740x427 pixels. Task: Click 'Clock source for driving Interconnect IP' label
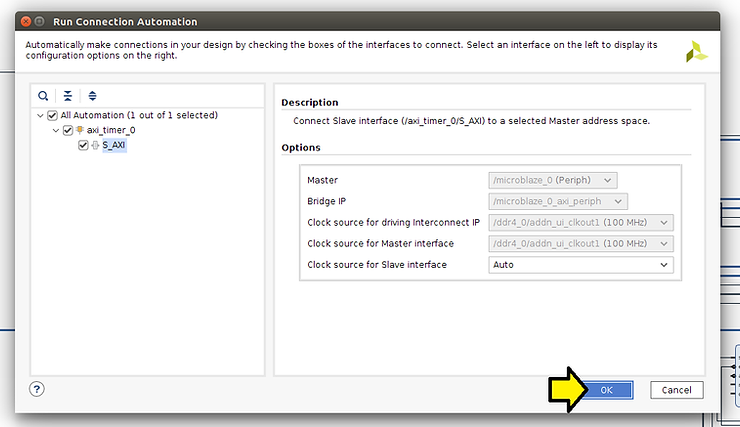coord(394,223)
